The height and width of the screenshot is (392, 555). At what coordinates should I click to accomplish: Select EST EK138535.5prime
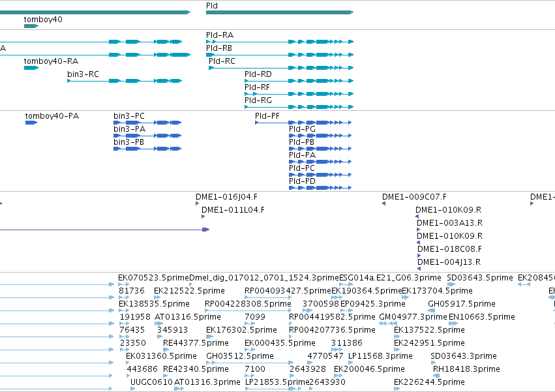[x=123, y=310]
